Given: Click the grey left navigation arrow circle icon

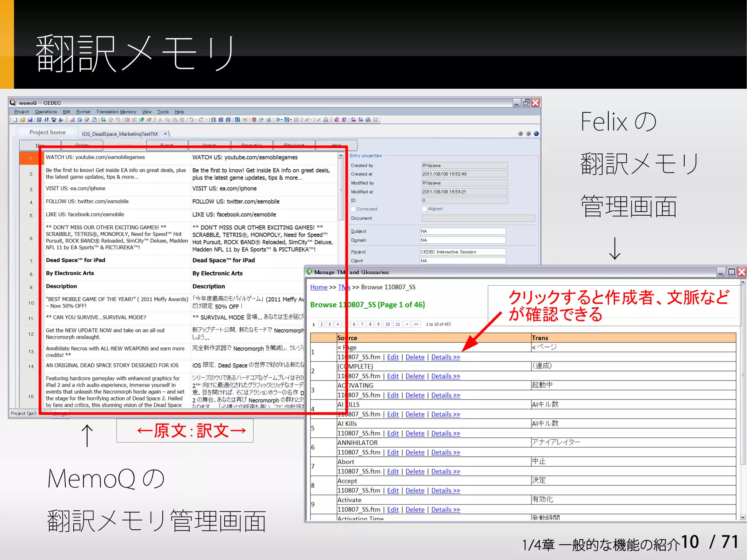Looking at the screenshot, I should tap(520, 134).
